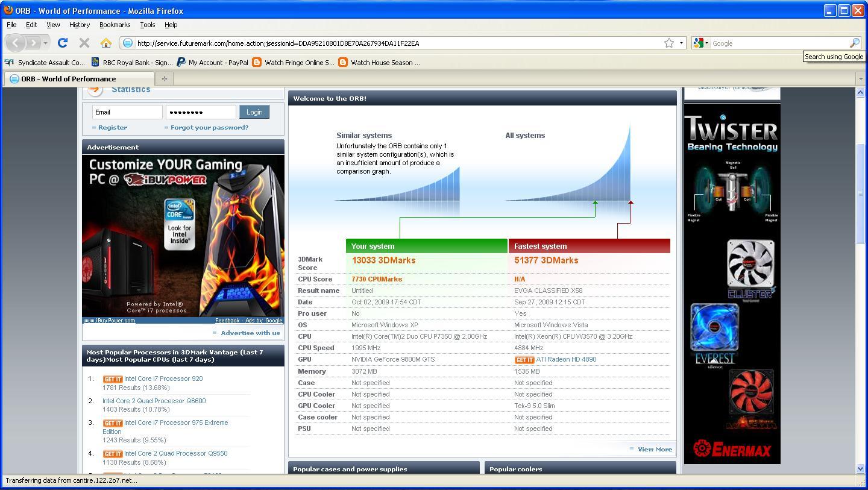Screen dimensions: 868x490
Task: Click GET IT badge for Core i7 920
Action: (x=113, y=379)
